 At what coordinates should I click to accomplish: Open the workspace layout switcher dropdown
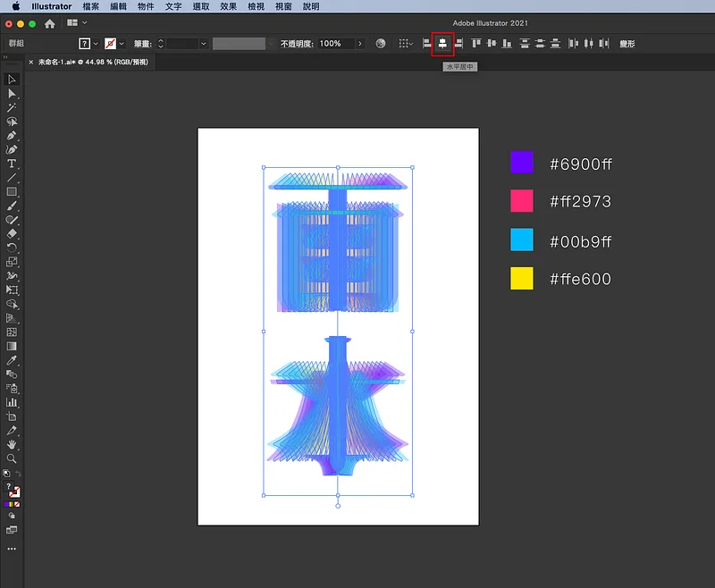[77, 23]
